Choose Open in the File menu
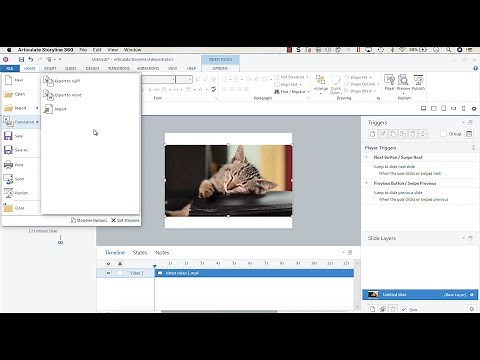This screenshot has width=480, height=360. click(20, 94)
